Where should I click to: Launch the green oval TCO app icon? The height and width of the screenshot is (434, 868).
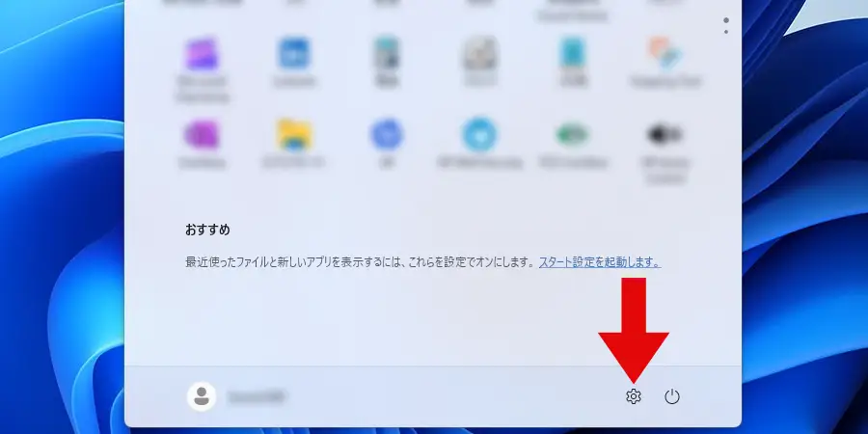pos(573,134)
